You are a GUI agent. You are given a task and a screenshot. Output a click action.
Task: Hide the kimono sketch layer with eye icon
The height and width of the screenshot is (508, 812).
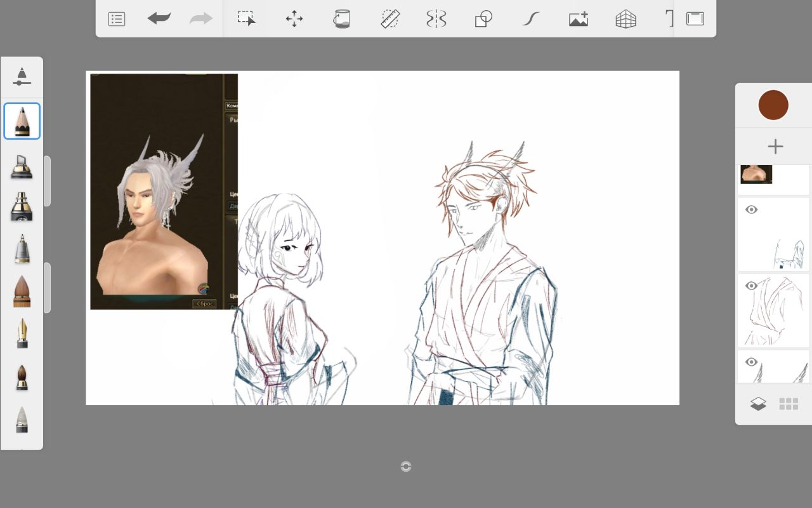click(x=752, y=286)
